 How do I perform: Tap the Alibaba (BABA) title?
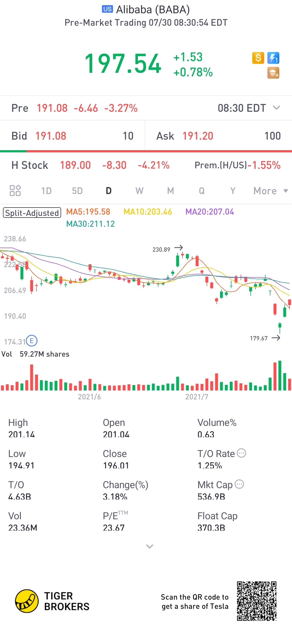[153, 9]
